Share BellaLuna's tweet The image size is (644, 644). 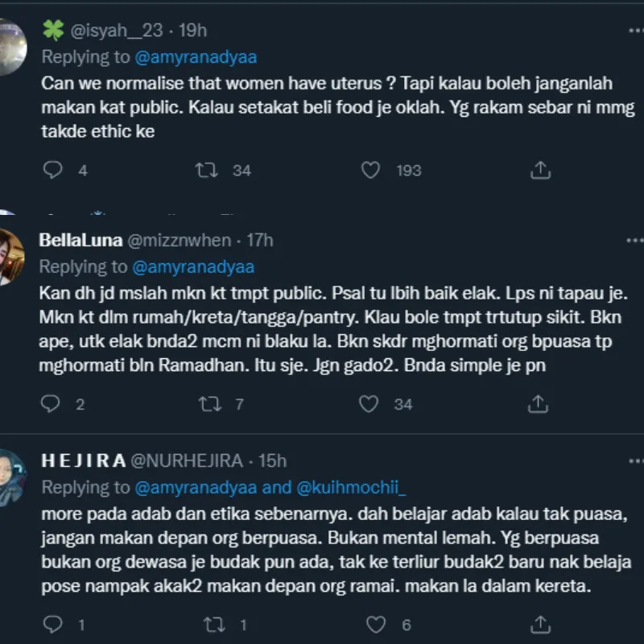541,404
